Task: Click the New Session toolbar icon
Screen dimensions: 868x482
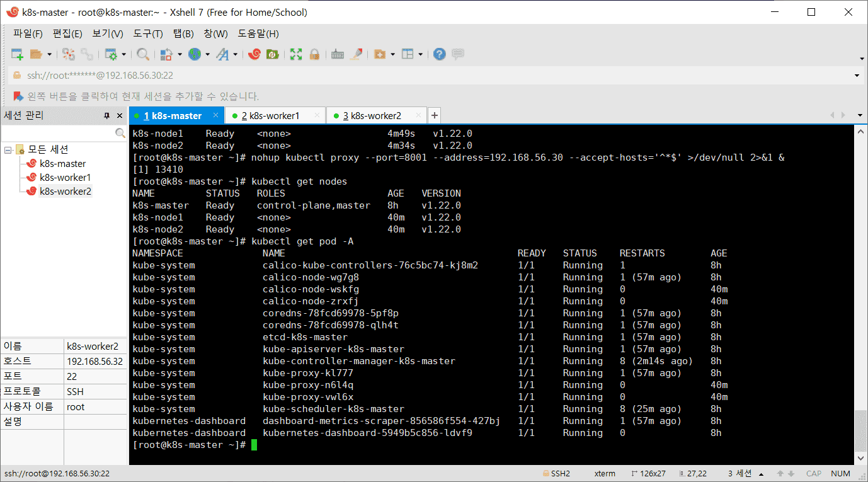Action: click(17, 54)
